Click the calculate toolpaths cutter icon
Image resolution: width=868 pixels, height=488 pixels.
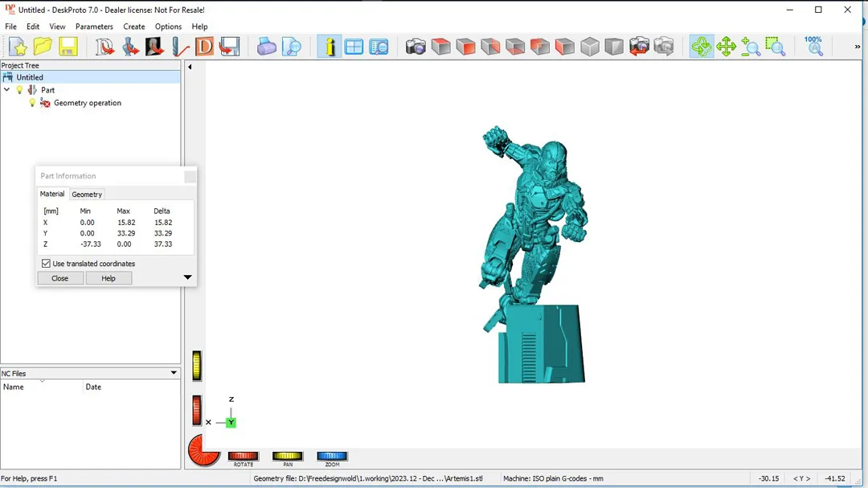(x=180, y=47)
